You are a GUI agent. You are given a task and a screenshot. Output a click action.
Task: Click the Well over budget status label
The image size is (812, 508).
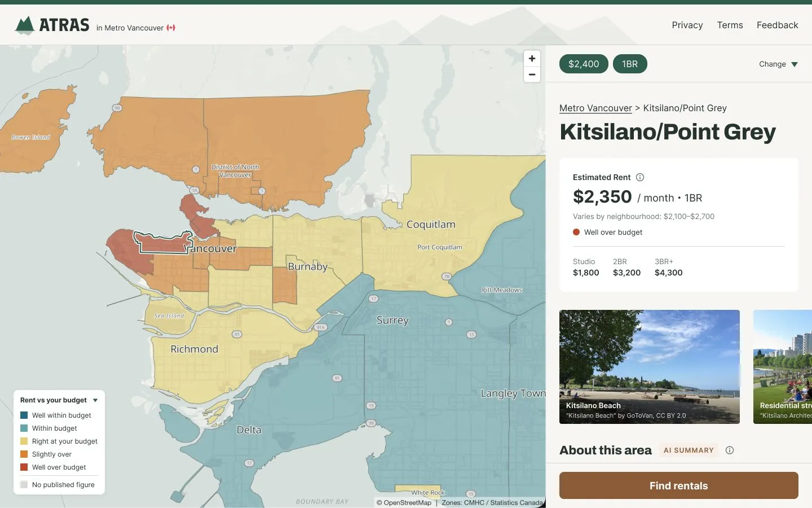point(613,233)
